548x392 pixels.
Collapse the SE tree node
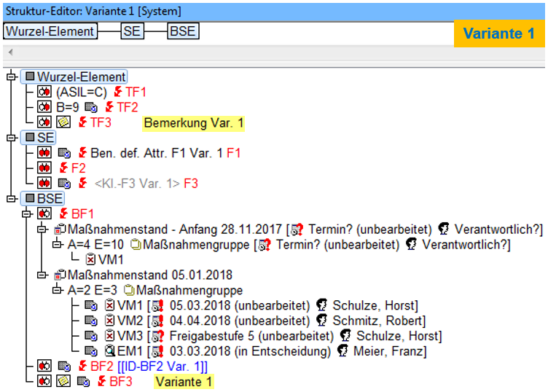[12, 138]
